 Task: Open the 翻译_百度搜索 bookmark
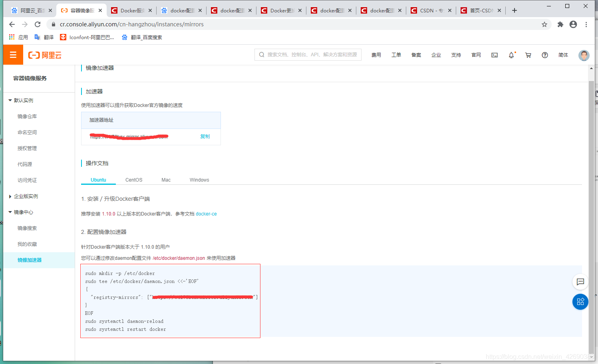pos(142,37)
